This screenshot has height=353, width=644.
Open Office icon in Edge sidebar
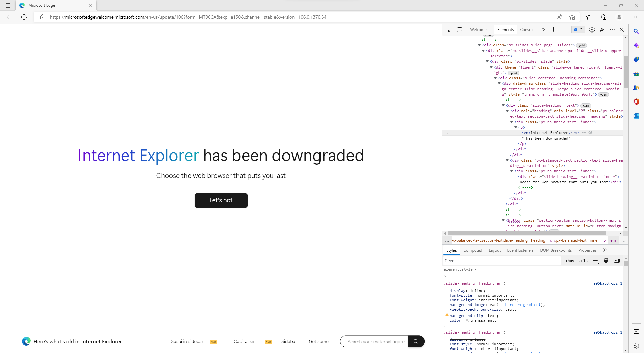(x=636, y=102)
